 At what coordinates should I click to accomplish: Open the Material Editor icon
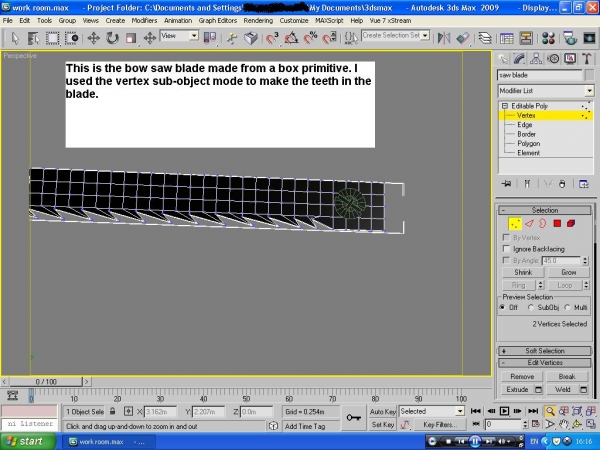click(x=548, y=38)
